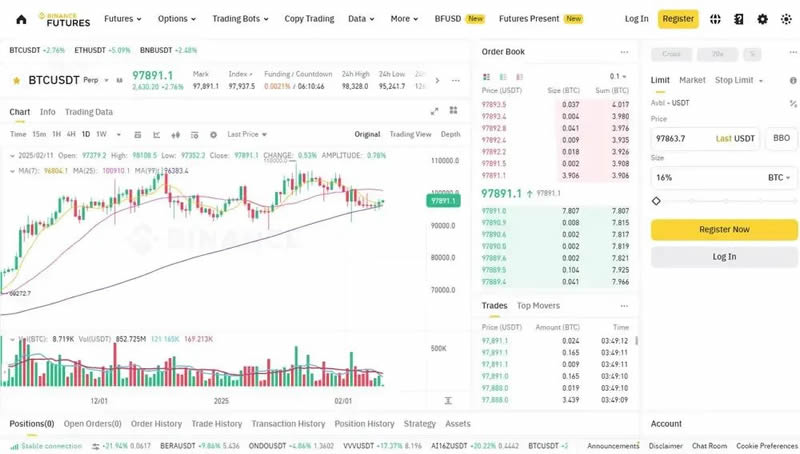Collapse the MA indicator row with its chevron
This screenshot has width=800, height=454.
coord(12,171)
